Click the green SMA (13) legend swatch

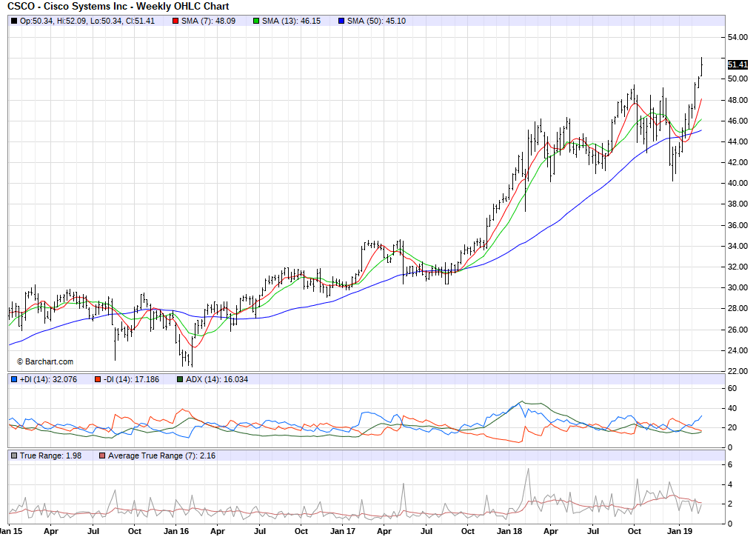[x=257, y=21]
